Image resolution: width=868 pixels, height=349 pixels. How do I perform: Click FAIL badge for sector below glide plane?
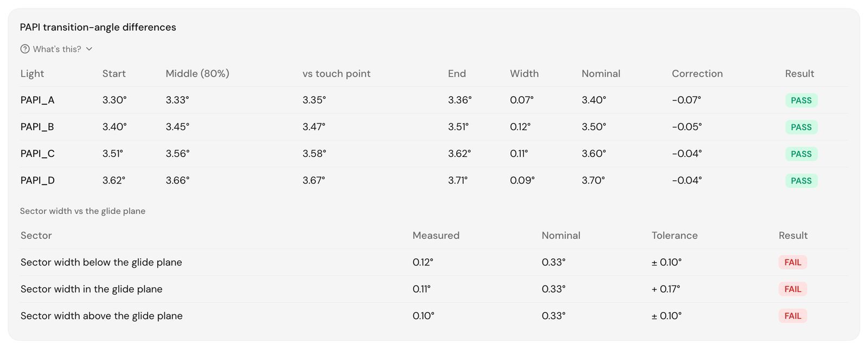click(x=793, y=262)
